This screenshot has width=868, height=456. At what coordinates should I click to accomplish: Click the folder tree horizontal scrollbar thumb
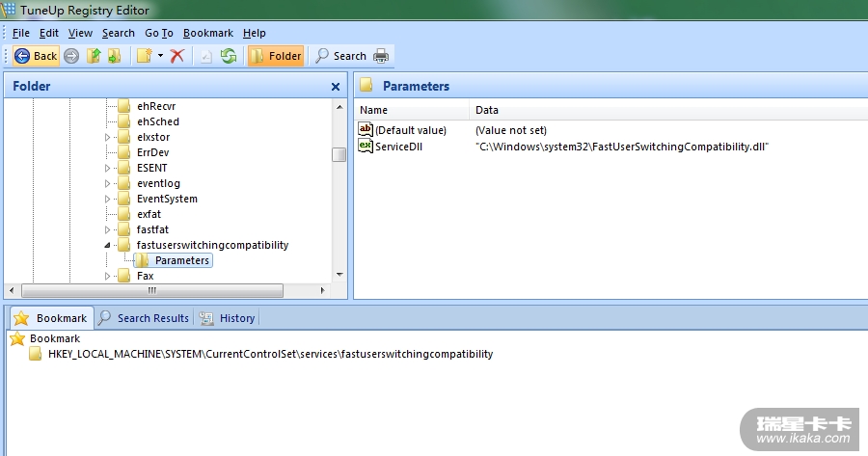tap(152, 290)
